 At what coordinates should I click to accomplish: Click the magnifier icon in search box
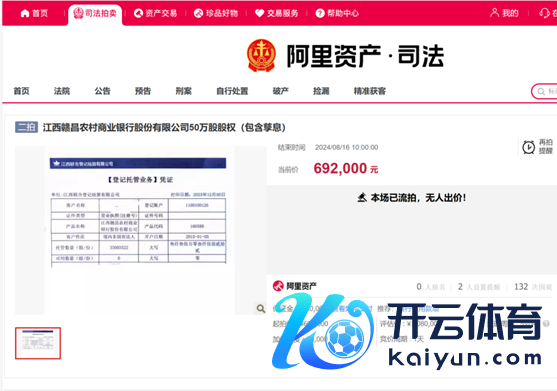[541, 92]
